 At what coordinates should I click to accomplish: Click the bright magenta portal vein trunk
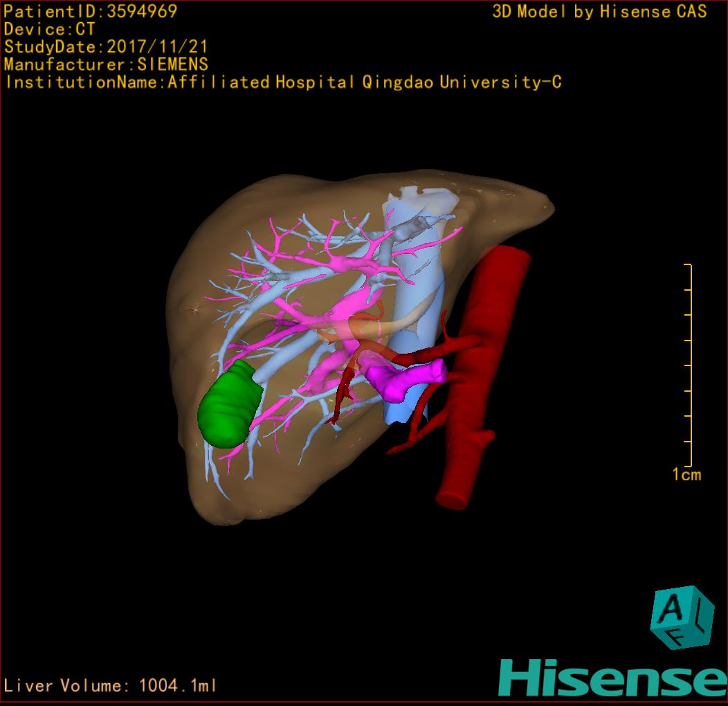coord(401,381)
